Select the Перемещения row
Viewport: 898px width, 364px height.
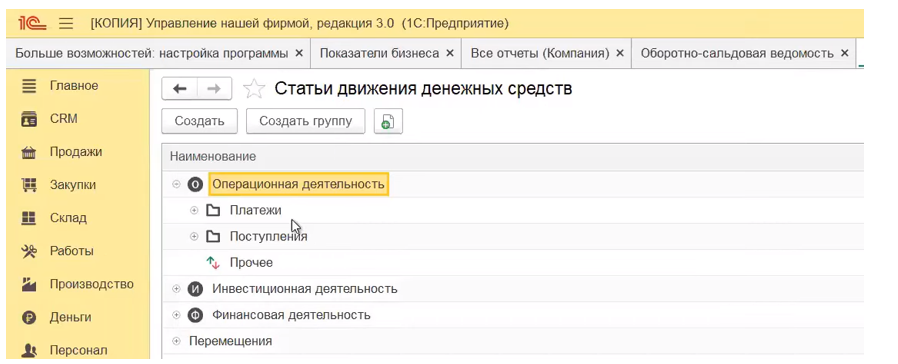point(513,341)
